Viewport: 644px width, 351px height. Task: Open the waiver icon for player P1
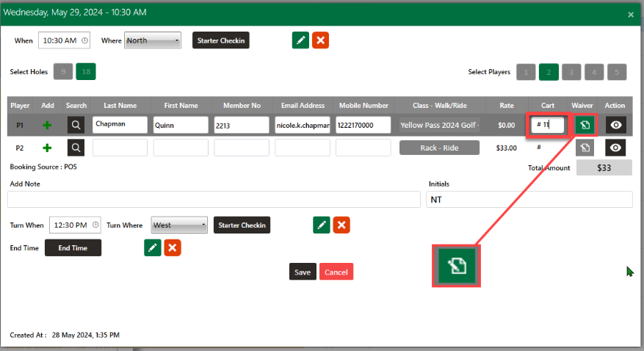[585, 125]
